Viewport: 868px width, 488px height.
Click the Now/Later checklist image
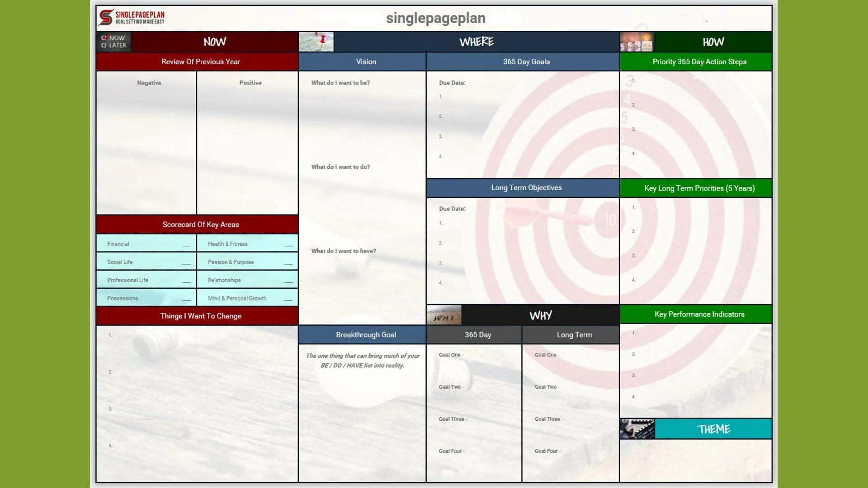coord(113,42)
